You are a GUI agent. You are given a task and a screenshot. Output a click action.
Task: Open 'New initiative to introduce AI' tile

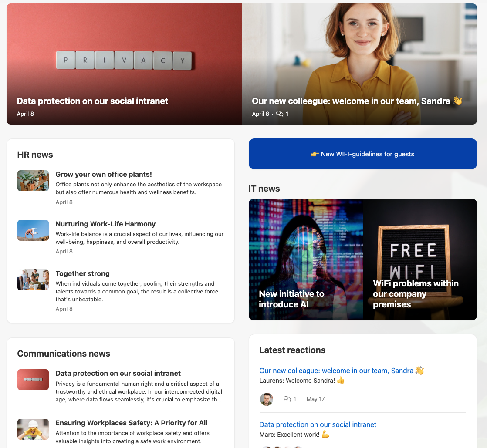tap(306, 259)
